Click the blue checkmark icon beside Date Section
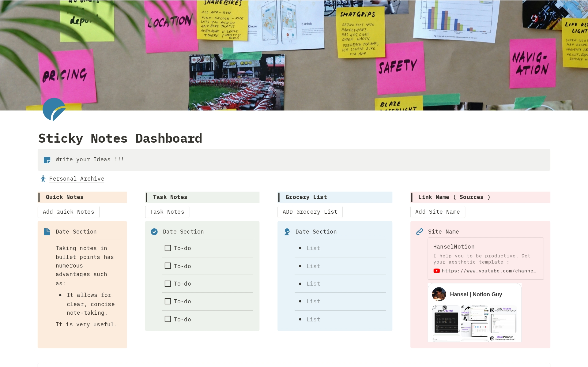 (154, 232)
